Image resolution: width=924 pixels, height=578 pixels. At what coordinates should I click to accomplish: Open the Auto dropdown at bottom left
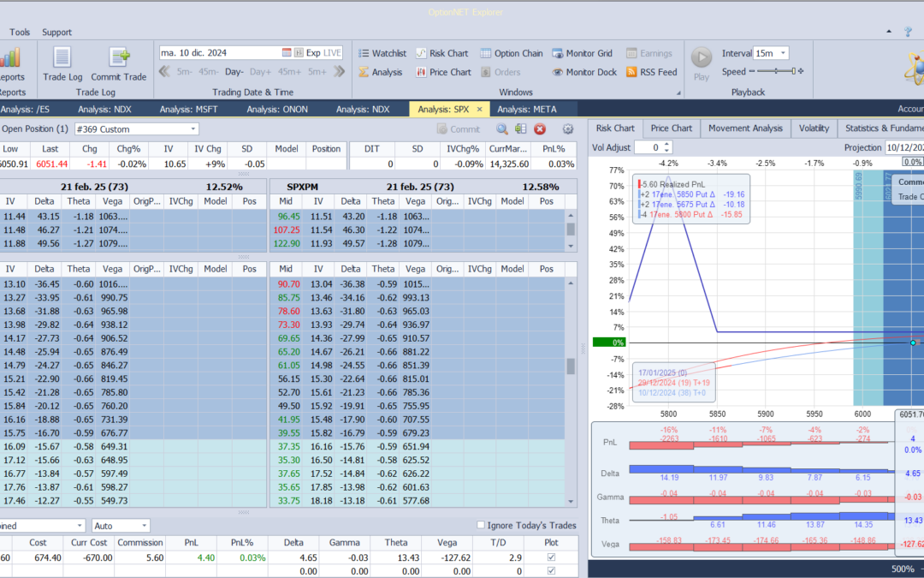[x=145, y=526]
